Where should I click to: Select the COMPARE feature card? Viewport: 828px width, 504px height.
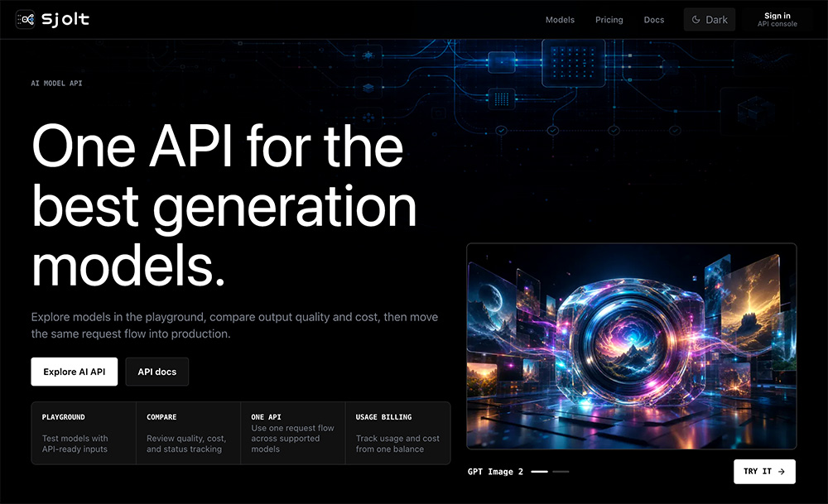pos(188,434)
